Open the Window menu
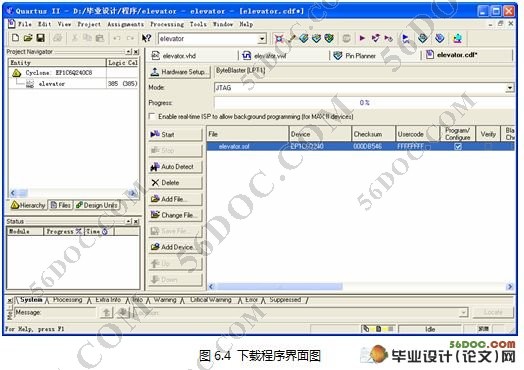The image size is (524, 370). pyautogui.click(x=223, y=24)
